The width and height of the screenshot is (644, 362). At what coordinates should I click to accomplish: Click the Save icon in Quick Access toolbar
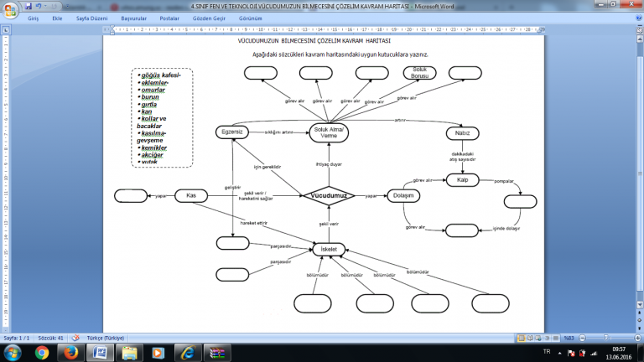pos(28,5)
